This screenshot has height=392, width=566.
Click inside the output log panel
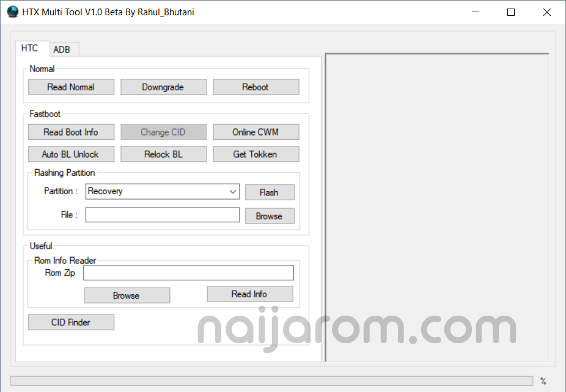click(x=437, y=208)
